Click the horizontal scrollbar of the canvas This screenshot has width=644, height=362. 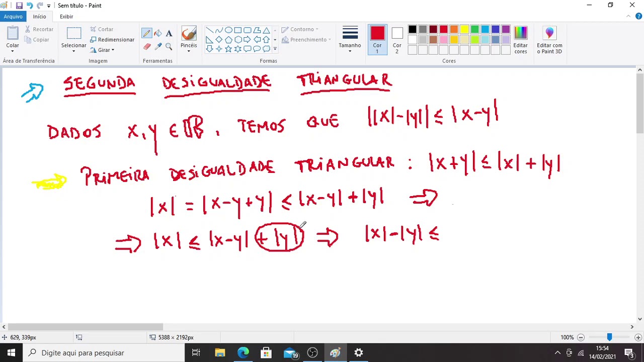pos(85,327)
